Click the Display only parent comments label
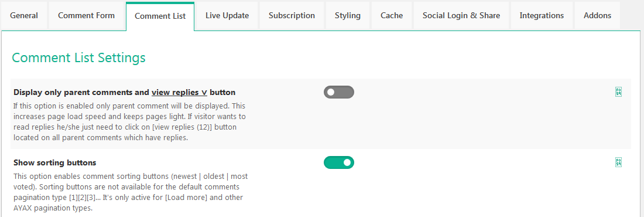This screenshot has height=217, width=644. (125, 92)
